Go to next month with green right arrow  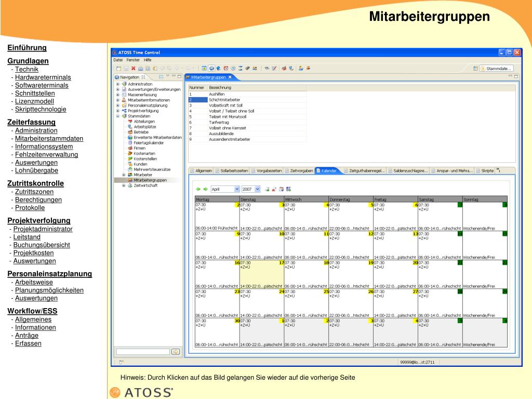click(x=205, y=189)
